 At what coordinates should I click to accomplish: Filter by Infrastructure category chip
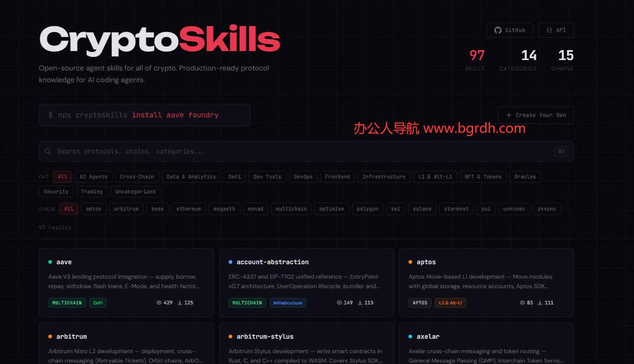point(384,177)
